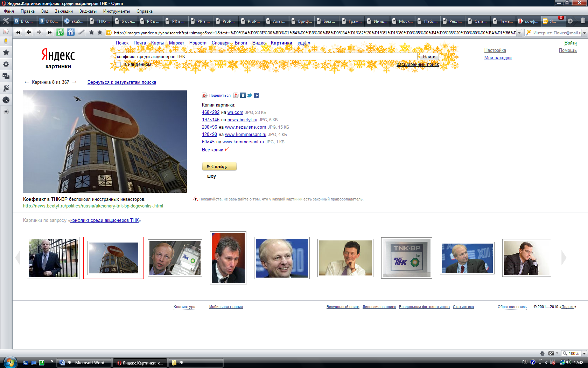588x368 pixels.
Task: Open the Windows panel in sidebar
Action: click(6, 76)
